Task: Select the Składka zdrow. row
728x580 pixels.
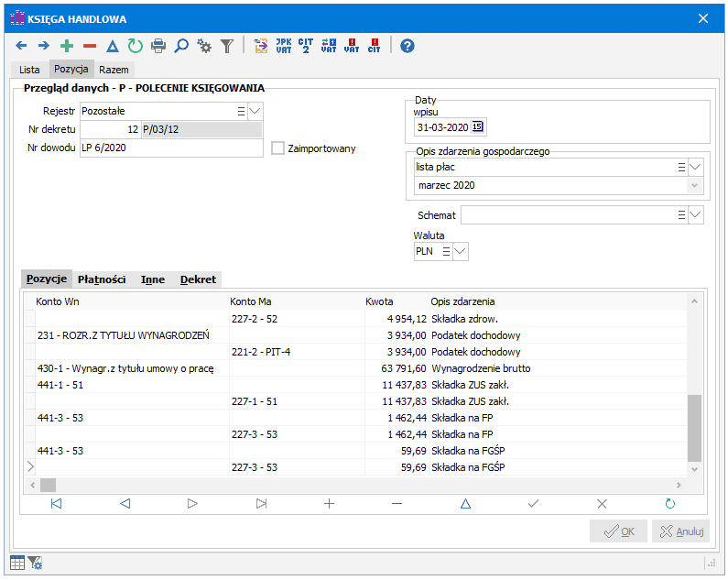Action: point(355,319)
